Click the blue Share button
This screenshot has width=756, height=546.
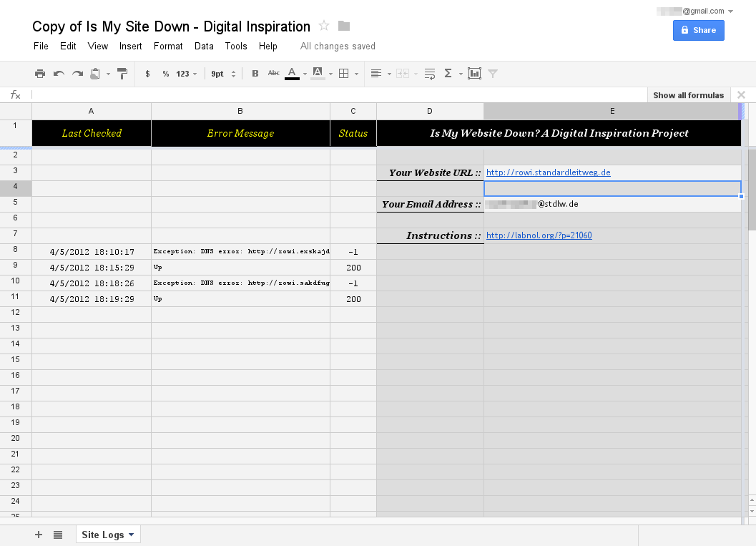point(698,30)
